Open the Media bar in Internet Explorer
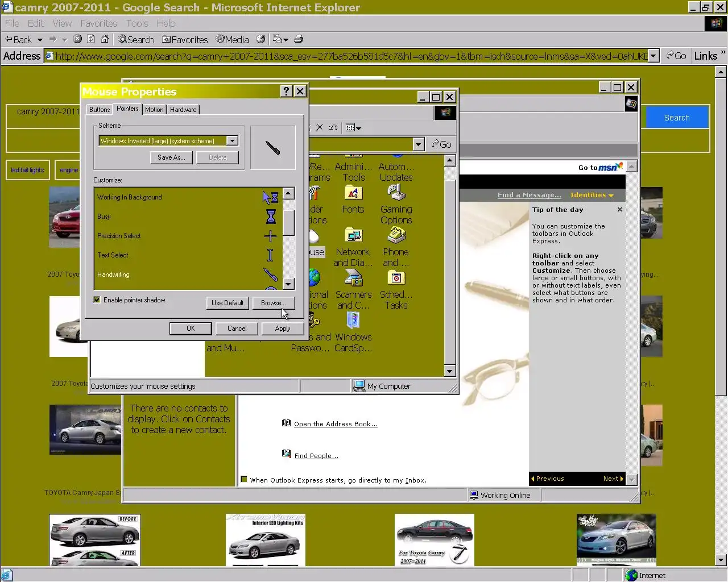This screenshot has height=582, width=728. tap(232, 39)
